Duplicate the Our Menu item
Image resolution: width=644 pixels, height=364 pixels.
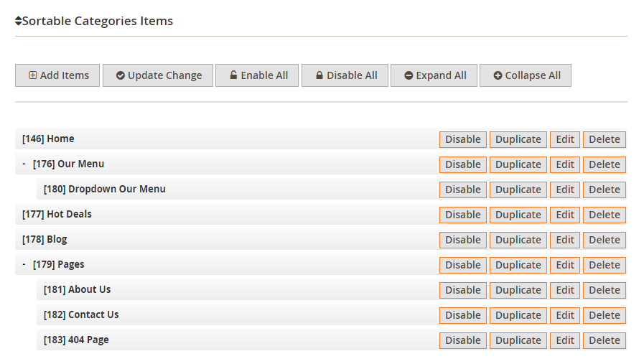tap(518, 164)
